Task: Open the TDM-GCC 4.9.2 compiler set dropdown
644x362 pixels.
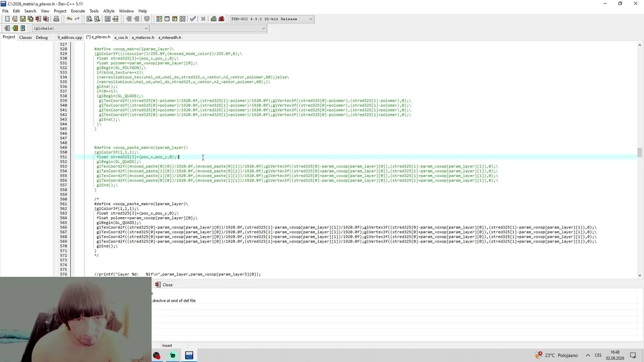Action: [272, 19]
